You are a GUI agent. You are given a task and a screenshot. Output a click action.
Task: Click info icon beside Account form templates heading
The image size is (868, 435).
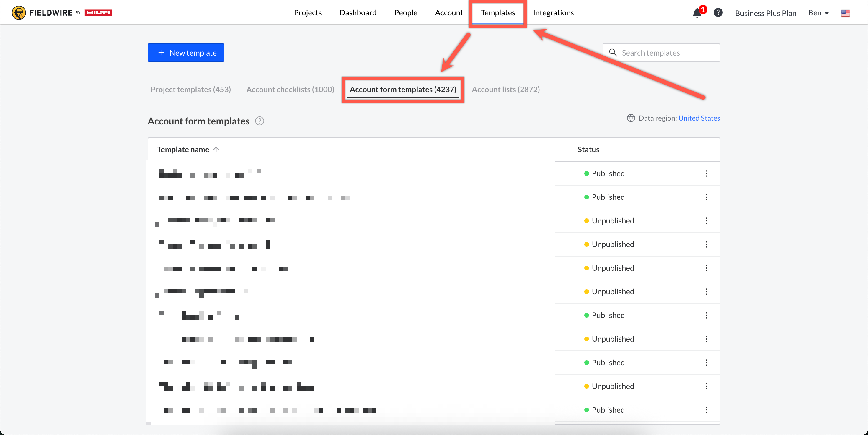[260, 121]
